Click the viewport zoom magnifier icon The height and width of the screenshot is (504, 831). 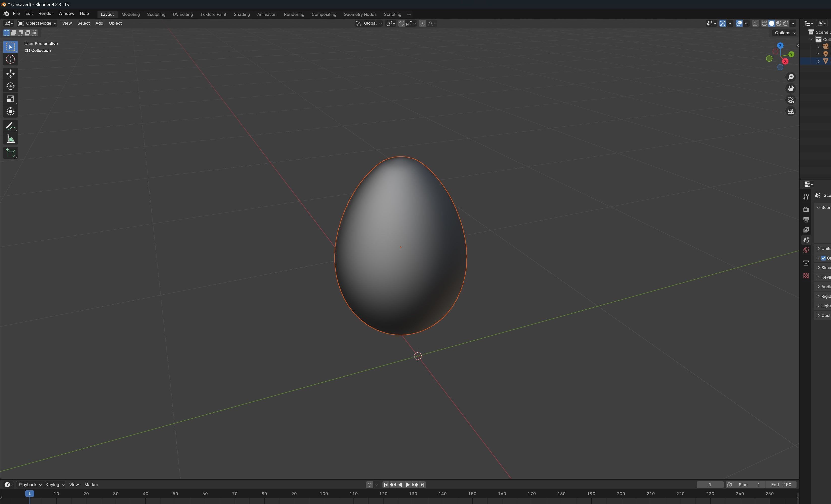(x=790, y=77)
